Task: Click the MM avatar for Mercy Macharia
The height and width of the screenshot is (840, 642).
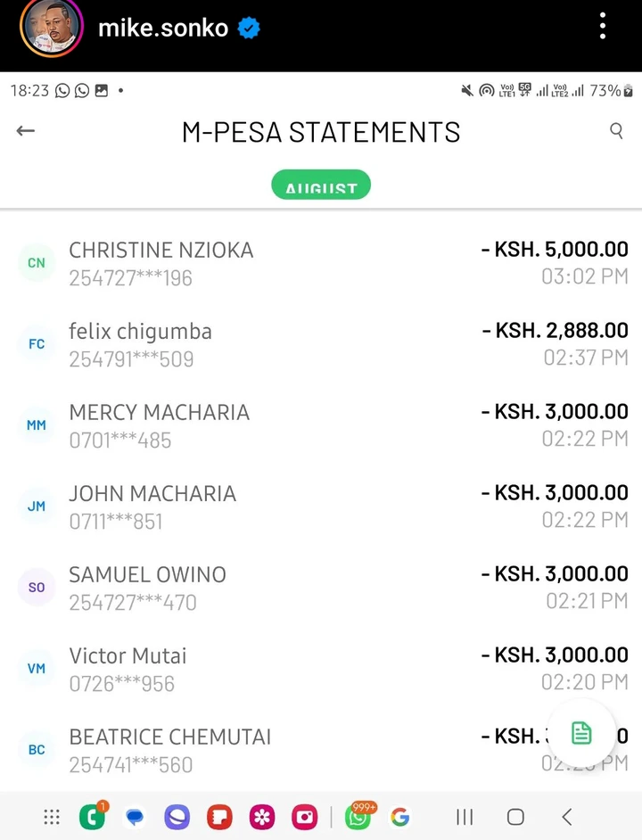Action: 37,425
